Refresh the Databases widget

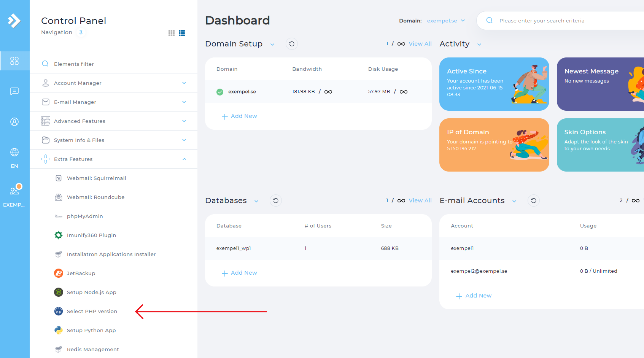(276, 200)
